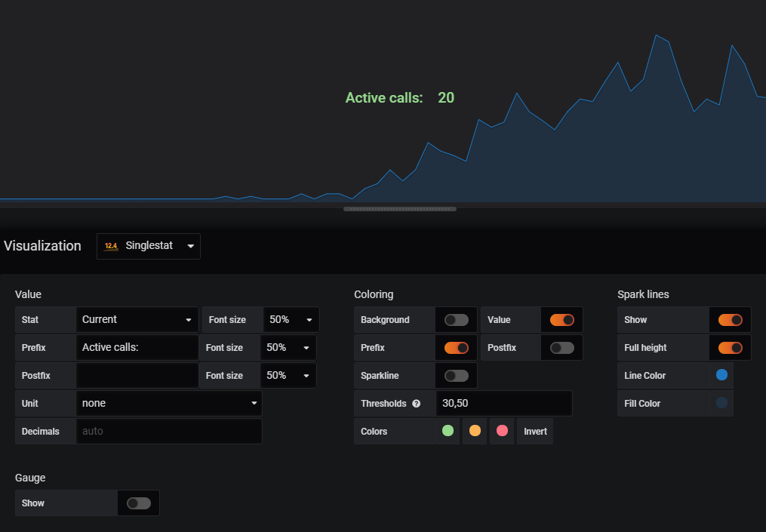
Task: Open the Value font size dropdown
Action: 291,319
